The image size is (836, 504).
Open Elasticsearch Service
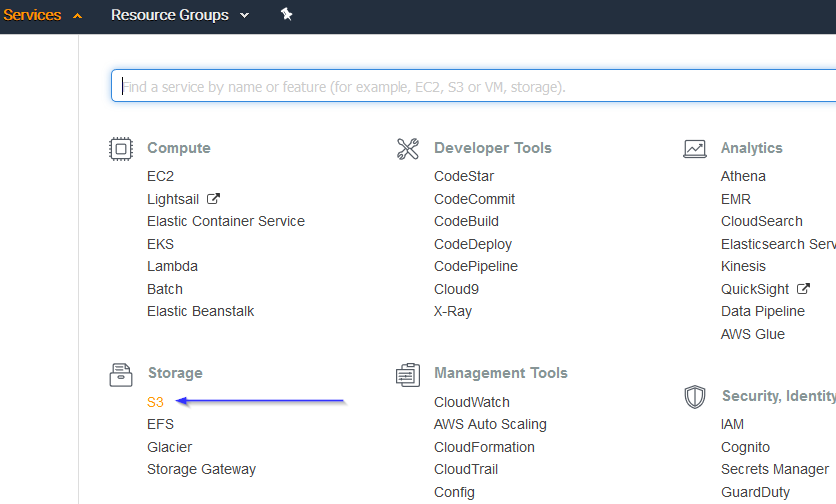click(778, 244)
